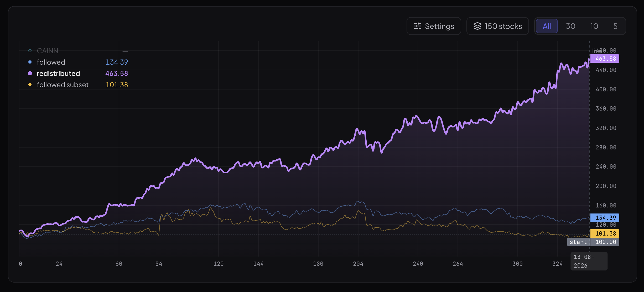The height and width of the screenshot is (292, 644).
Task: Click the 400.00 y-axis label
Action: point(606,89)
